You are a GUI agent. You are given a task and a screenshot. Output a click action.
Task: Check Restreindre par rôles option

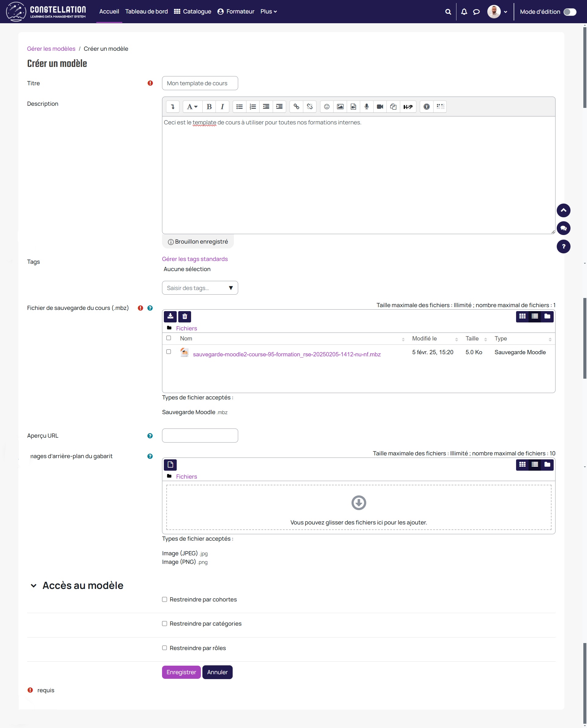click(164, 648)
